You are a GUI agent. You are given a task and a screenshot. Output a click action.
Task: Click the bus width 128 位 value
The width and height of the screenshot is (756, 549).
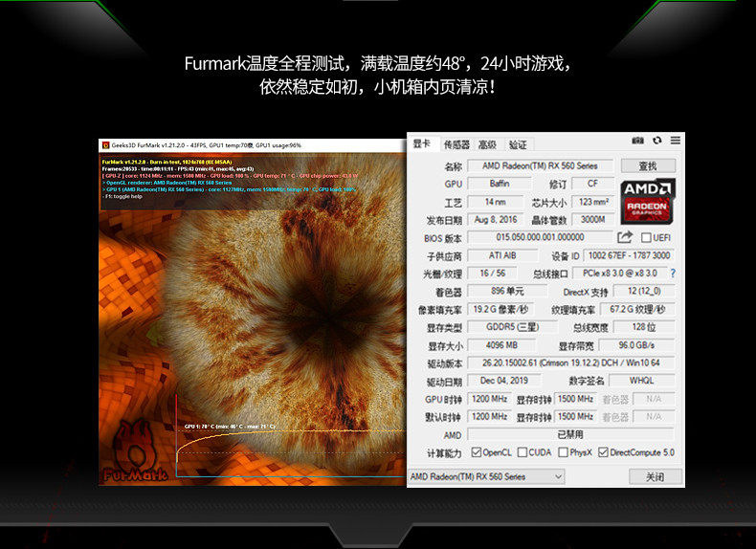click(644, 327)
